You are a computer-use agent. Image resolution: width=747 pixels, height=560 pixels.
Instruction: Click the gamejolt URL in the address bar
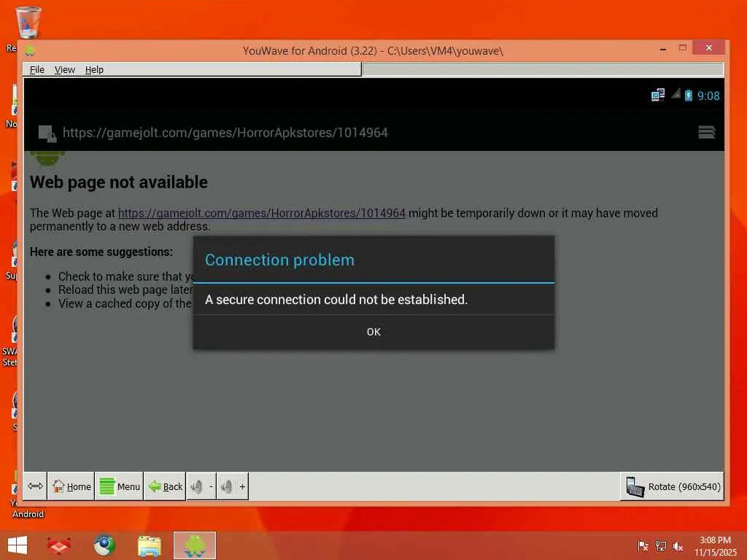[225, 133]
